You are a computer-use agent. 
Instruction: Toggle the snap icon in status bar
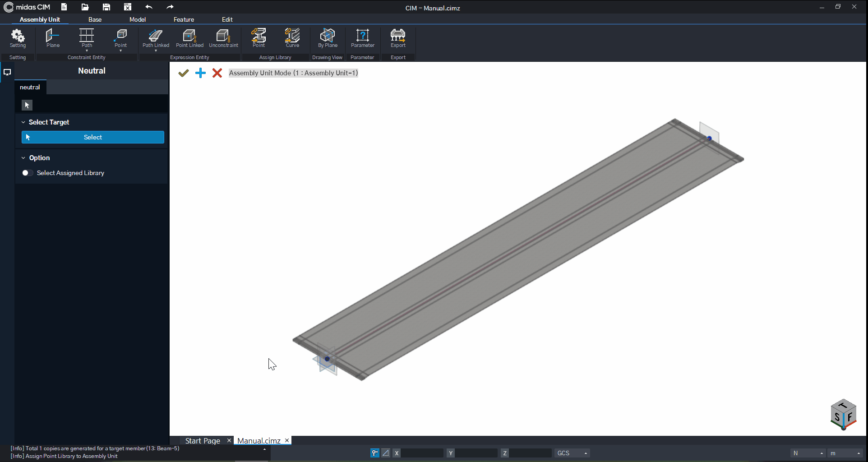point(375,453)
